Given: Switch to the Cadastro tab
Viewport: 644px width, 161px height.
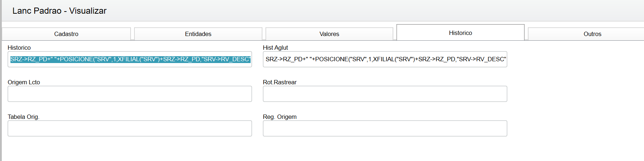Looking at the screenshot, I should [66, 34].
